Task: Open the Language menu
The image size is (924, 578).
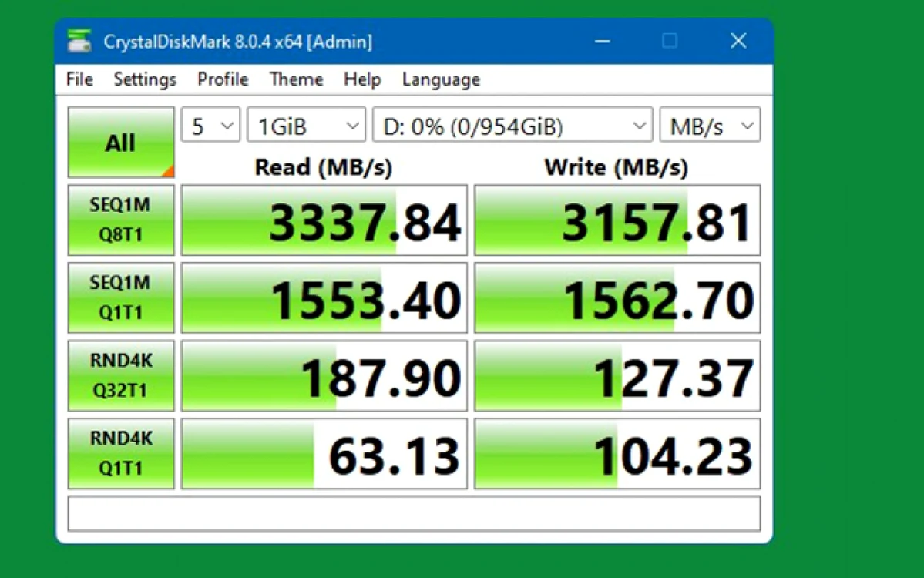Action: click(x=441, y=79)
